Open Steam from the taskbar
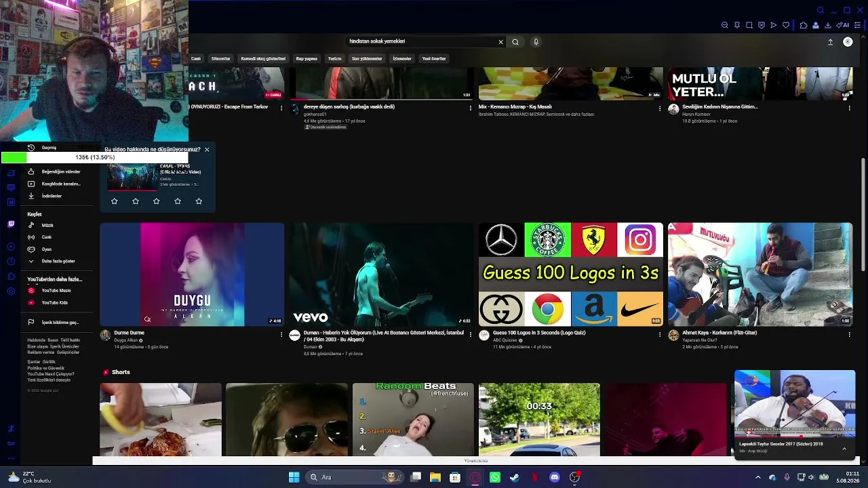This screenshot has width=868, height=488. [515, 477]
